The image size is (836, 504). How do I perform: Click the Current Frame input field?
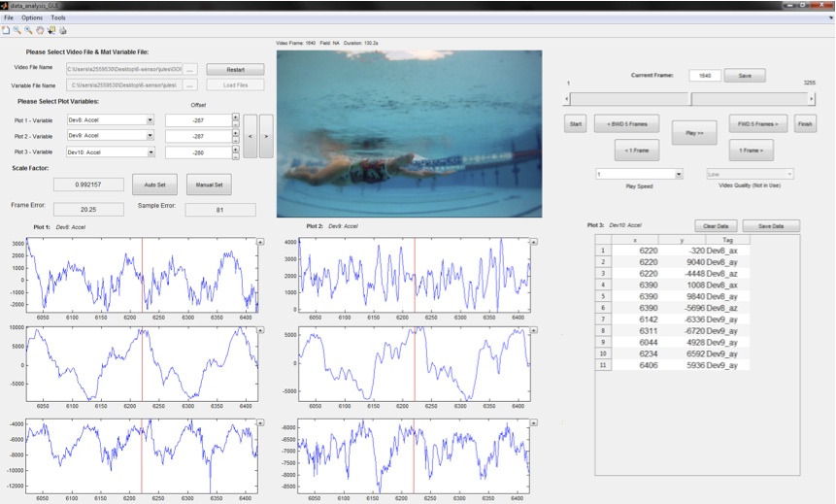(x=704, y=76)
